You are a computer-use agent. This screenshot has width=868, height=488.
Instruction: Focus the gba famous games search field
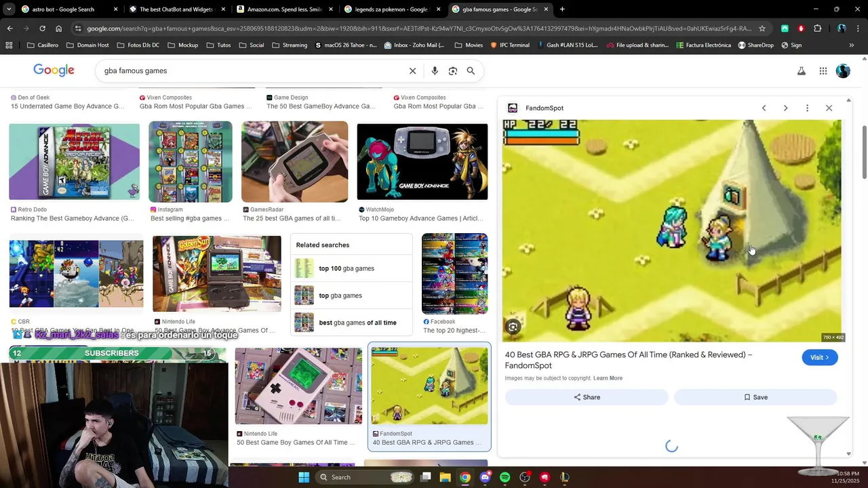tap(251, 70)
